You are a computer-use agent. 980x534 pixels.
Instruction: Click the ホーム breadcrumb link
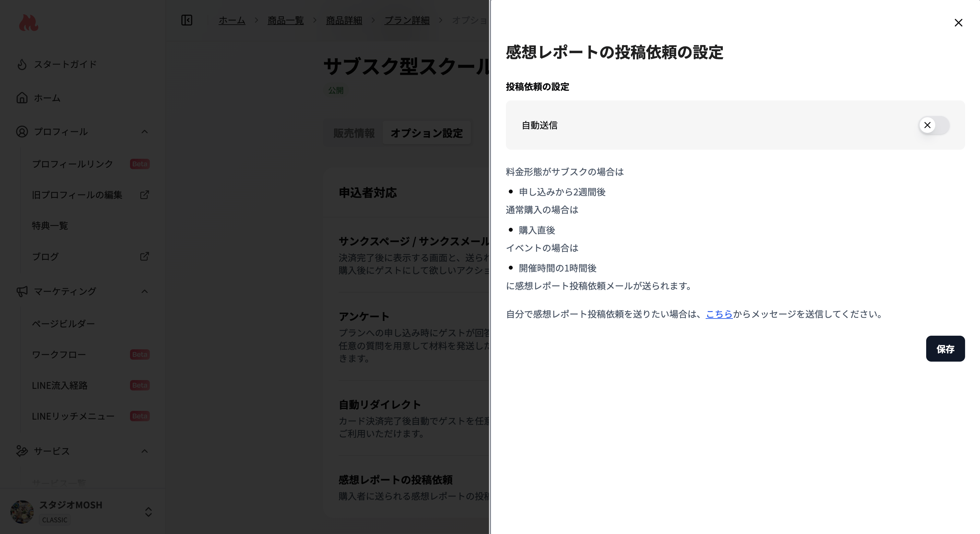tap(232, 20)
